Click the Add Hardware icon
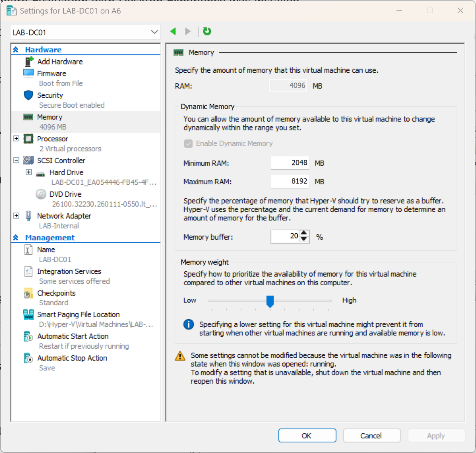Image resolution: width=476 pixels, height=453 pixels. 29,61
